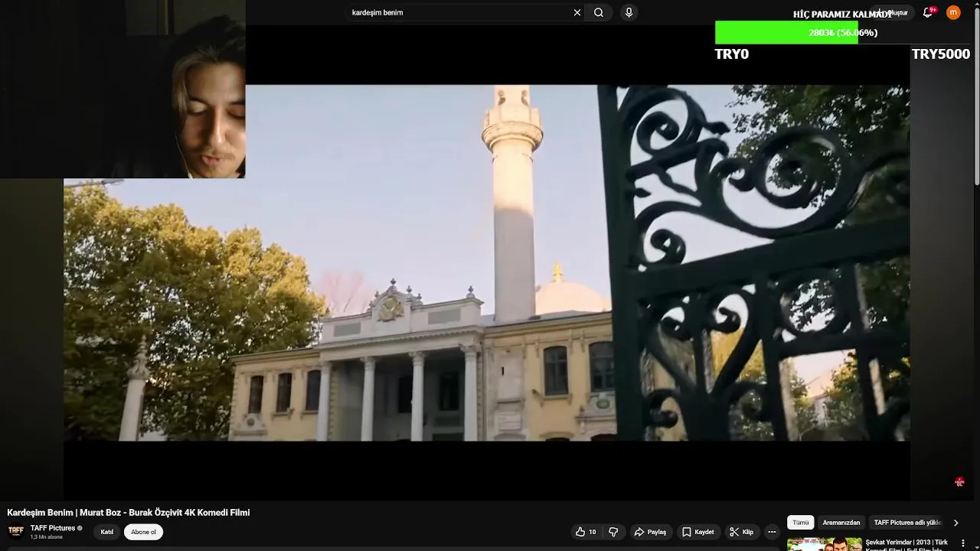Open the three-dot more actions menu

coord(772,532)
